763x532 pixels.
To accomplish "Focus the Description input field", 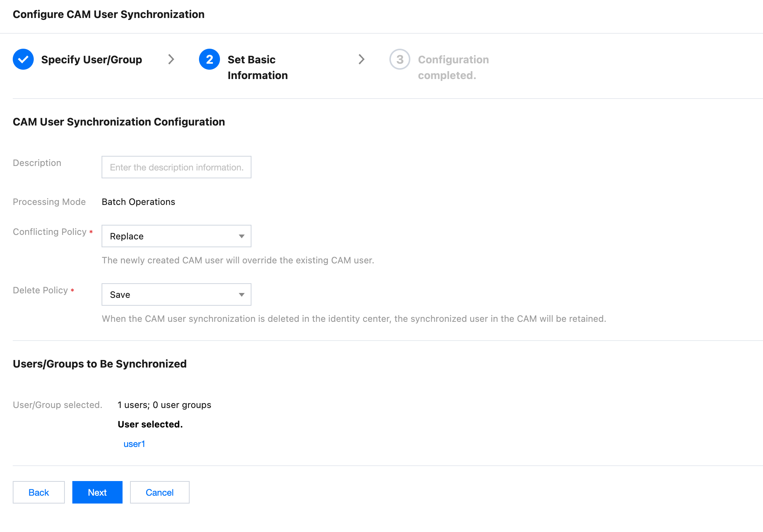I will point(177,167).
